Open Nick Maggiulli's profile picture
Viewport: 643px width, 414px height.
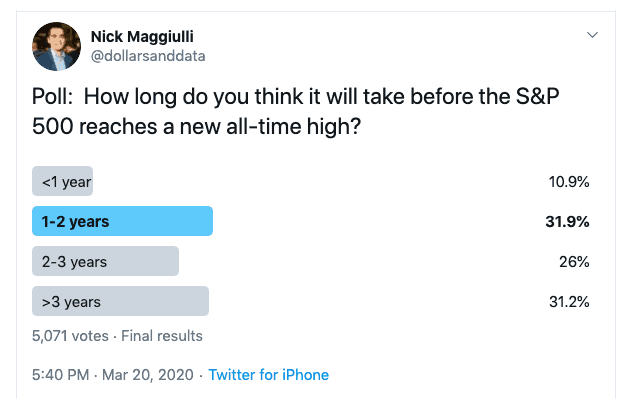[x=57, y=45]
